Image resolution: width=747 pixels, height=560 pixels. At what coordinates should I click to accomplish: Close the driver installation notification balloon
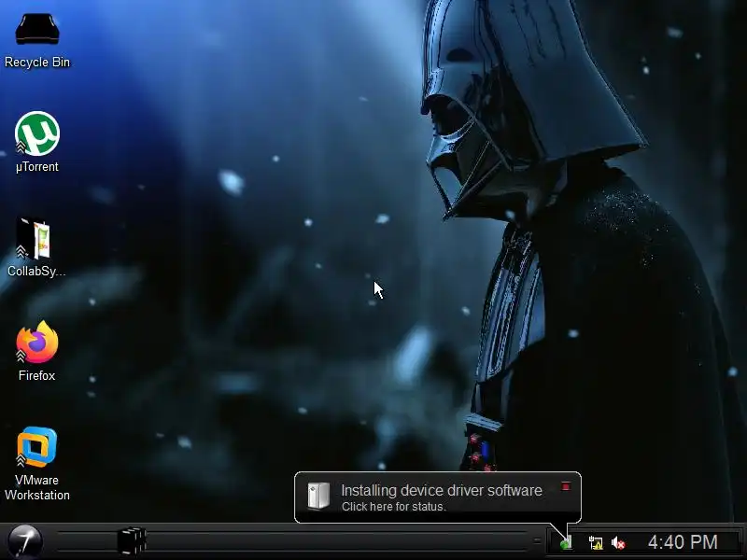[566, 486]
